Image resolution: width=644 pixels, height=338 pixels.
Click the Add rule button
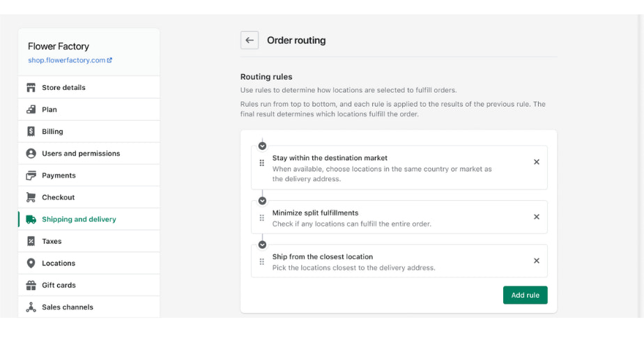coord(525,295)
